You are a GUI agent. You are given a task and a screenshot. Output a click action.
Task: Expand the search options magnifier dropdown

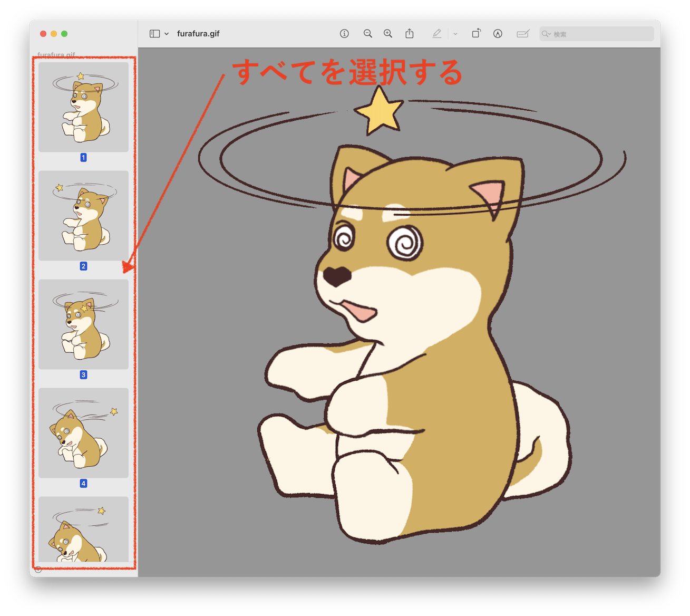(546, 34)
